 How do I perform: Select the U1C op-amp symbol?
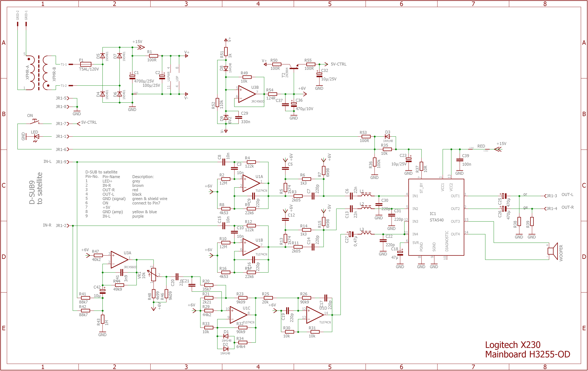[x=239, y=315]
